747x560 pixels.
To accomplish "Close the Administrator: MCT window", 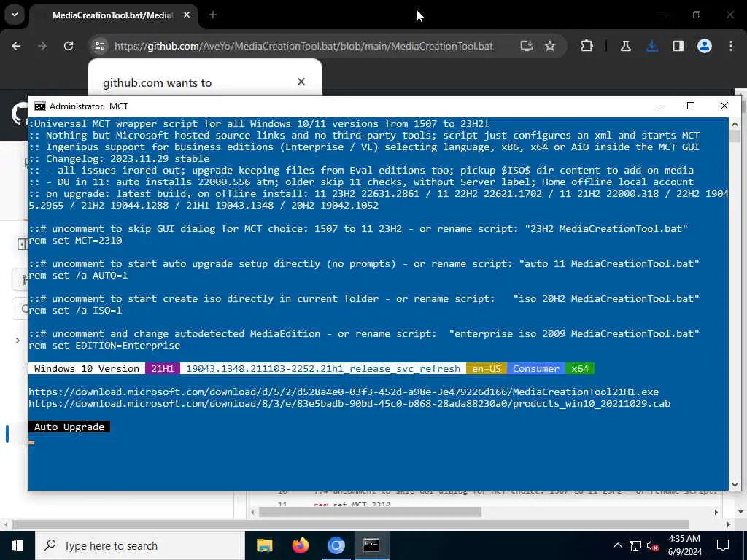I will (x=724, y=106).
